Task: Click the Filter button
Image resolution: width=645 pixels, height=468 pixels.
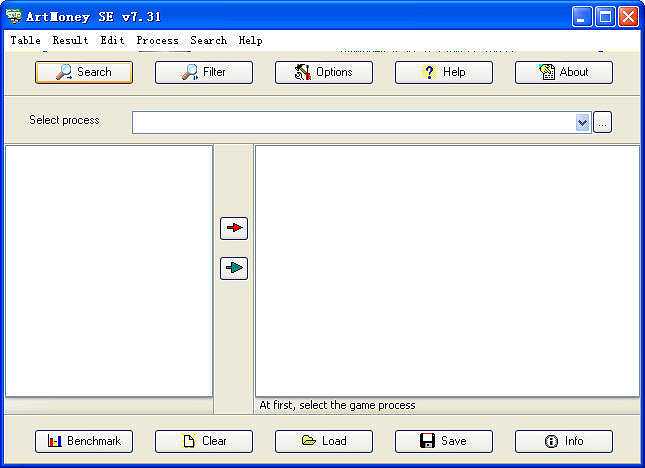Action: coord(204,72)
